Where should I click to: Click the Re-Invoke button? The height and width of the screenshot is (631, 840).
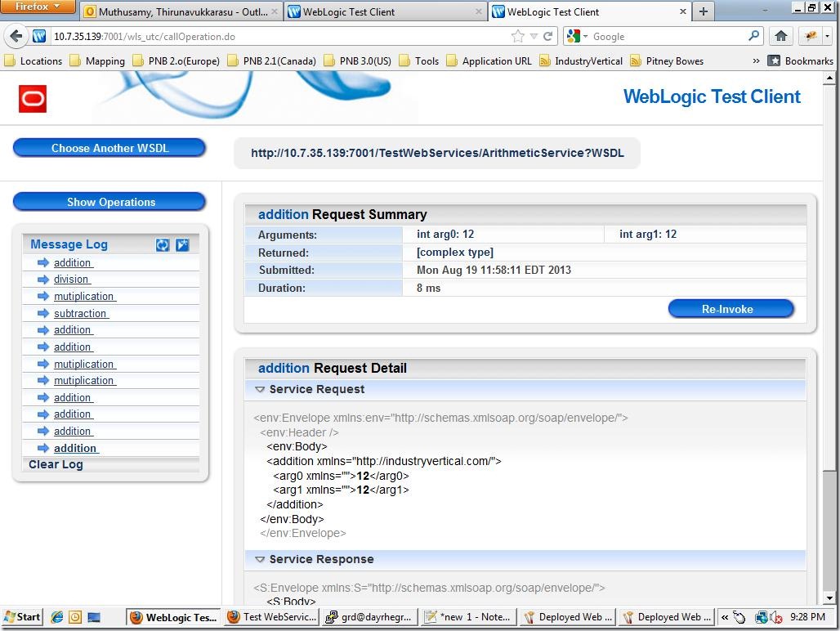731,309
